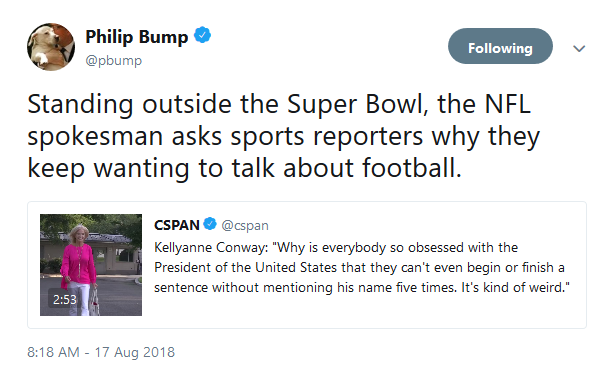
Task: Click the main tweet text about the Super Bowl
Action: (x=284, y=136)
